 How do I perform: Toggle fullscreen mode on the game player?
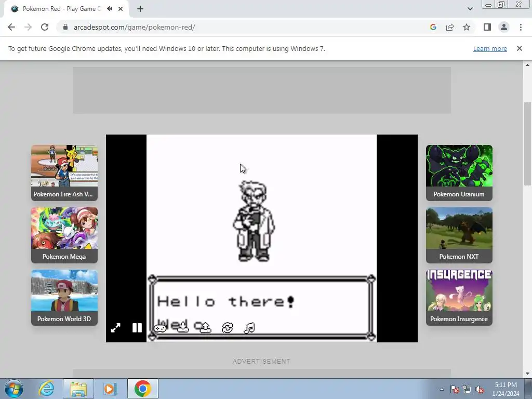click(115, 328)
